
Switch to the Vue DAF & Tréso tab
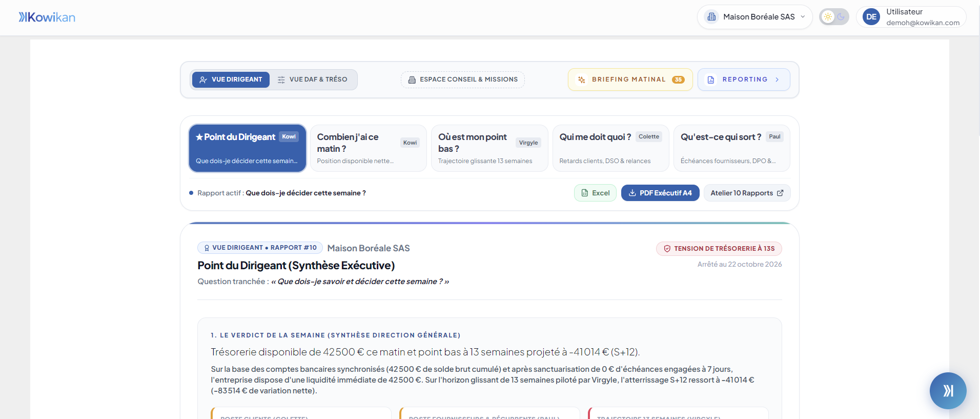click(x=313, y=79)
